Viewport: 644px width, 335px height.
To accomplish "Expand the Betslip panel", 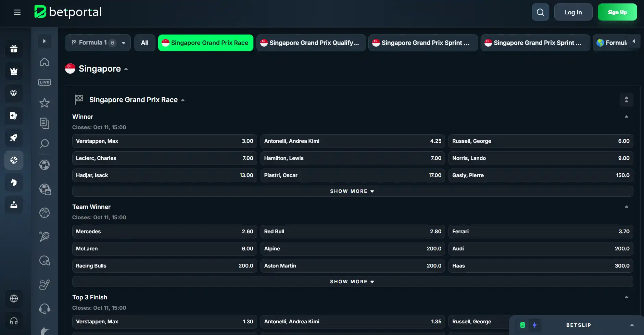I will 632,325.
